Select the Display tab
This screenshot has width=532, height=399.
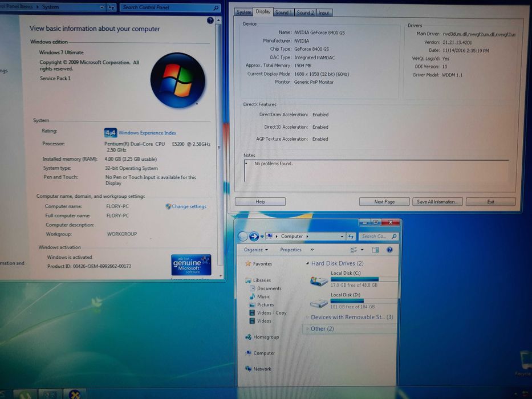[263, 11]
